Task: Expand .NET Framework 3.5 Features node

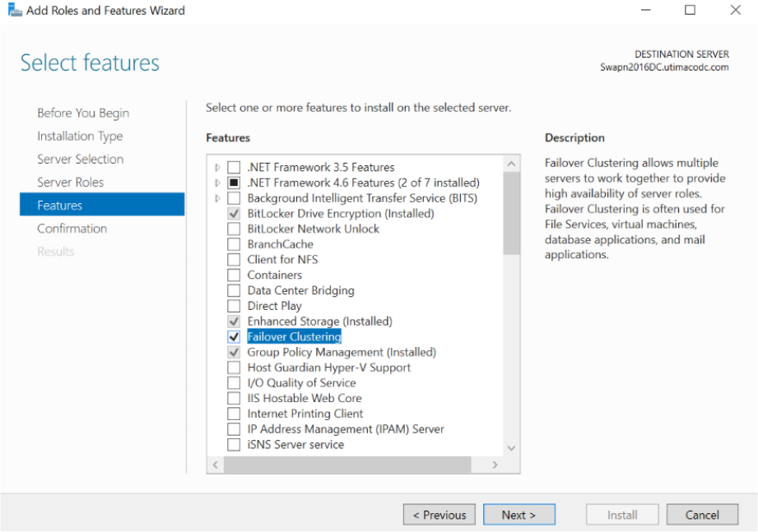Action: click(x=217, y=168)
